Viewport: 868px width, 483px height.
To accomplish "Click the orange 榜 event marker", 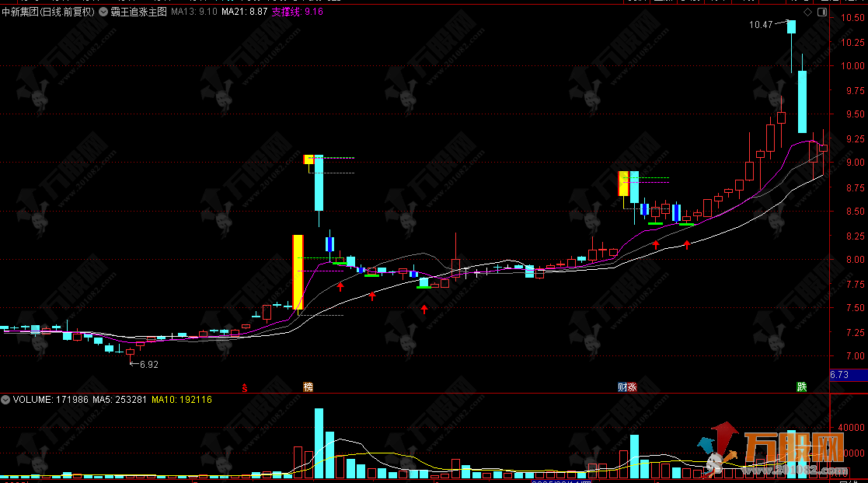I will tap(309, 387).
